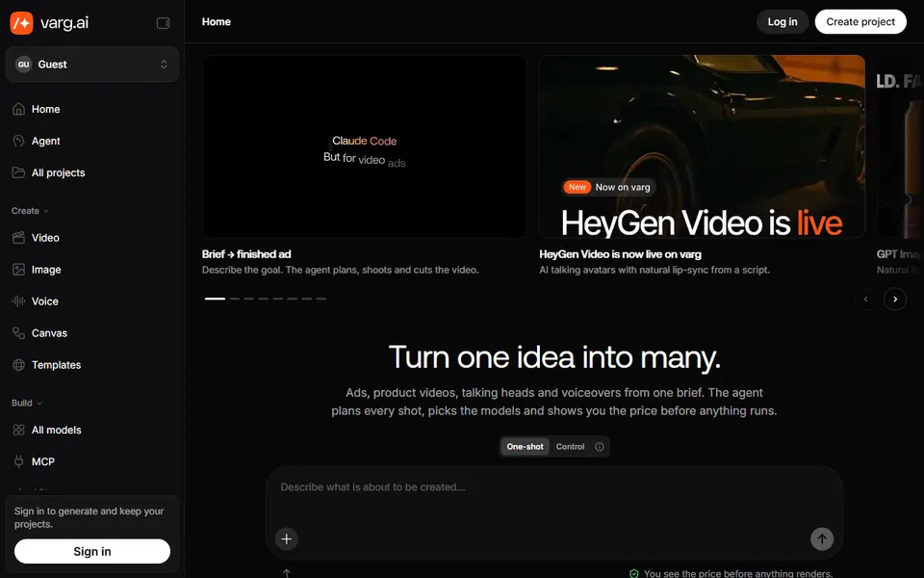
Task: Click 'Turn one idea into many.' heading
Action: [x=554, y=357]
